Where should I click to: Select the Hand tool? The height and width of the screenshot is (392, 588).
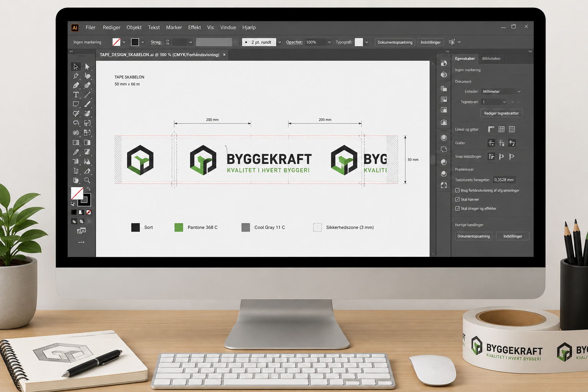coord(76,180)
